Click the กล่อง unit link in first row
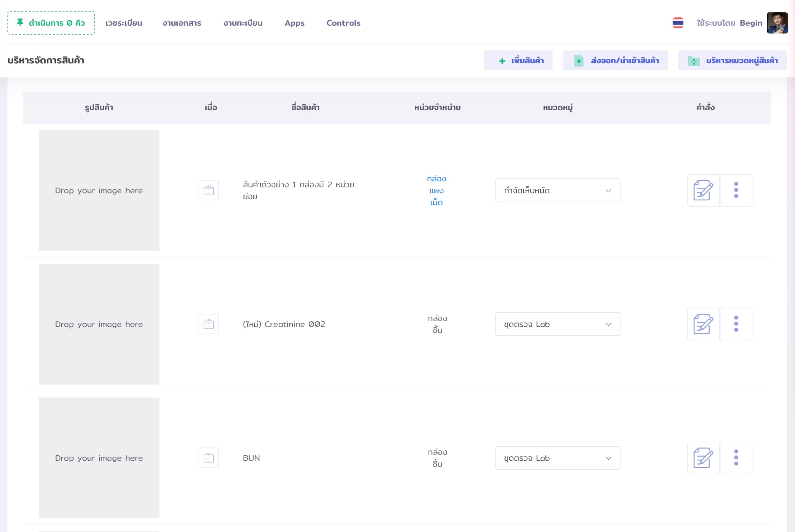Image resolution: width=795 pixels, height=532 pixels. (x=436, y=179)
